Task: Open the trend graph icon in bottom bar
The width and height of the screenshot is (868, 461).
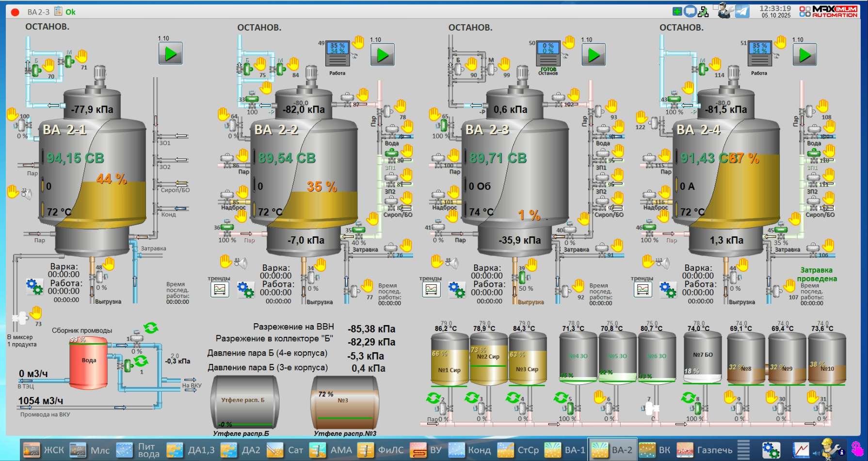Action: click(801, 450)
